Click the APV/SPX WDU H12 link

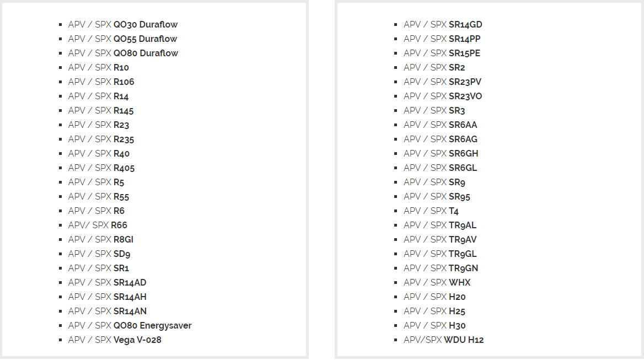click(x=443, y=340)
